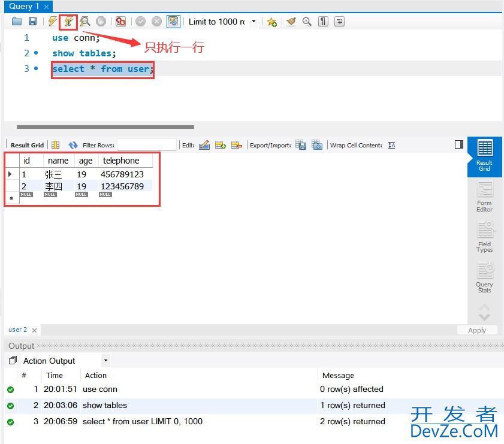504x444 pixels.
Task: Click the 'use conn;' line in editor
Action: [x=76, y=38]
